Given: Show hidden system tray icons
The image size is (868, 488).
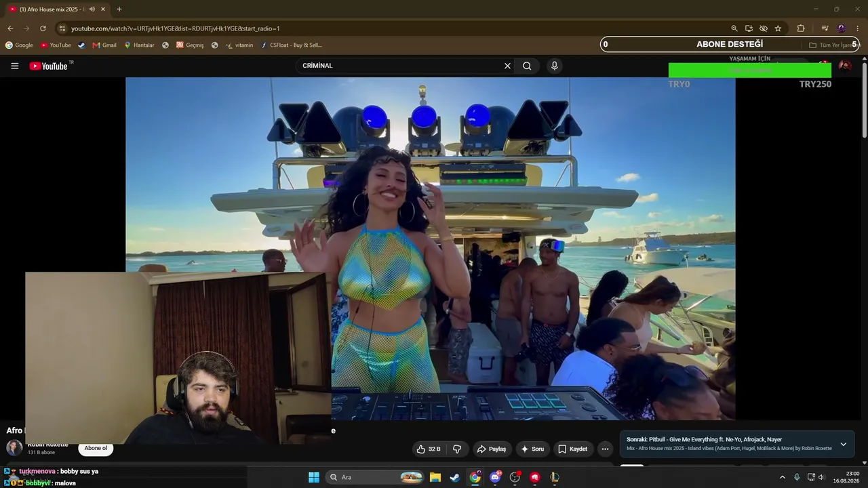Looking at the screenshot, I should [782, 477].
